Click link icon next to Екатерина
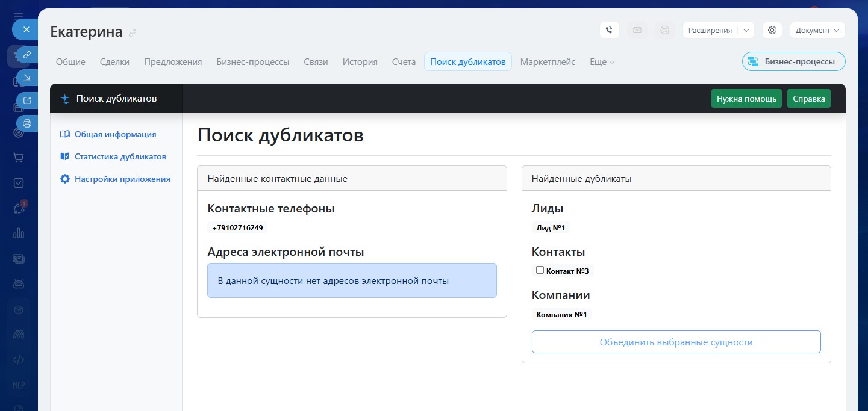The height and width of the screenshot is (411, 868). [x=133, y=33]
